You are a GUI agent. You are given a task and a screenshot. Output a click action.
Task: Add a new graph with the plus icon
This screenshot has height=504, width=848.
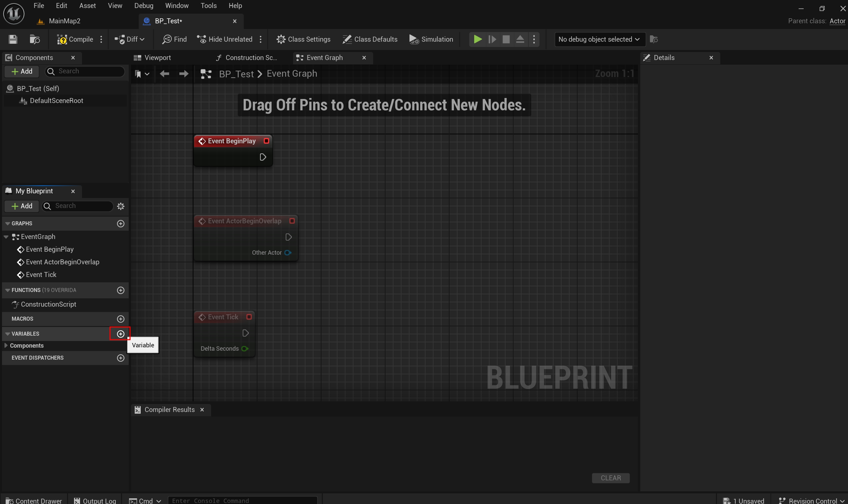point(121,223)
